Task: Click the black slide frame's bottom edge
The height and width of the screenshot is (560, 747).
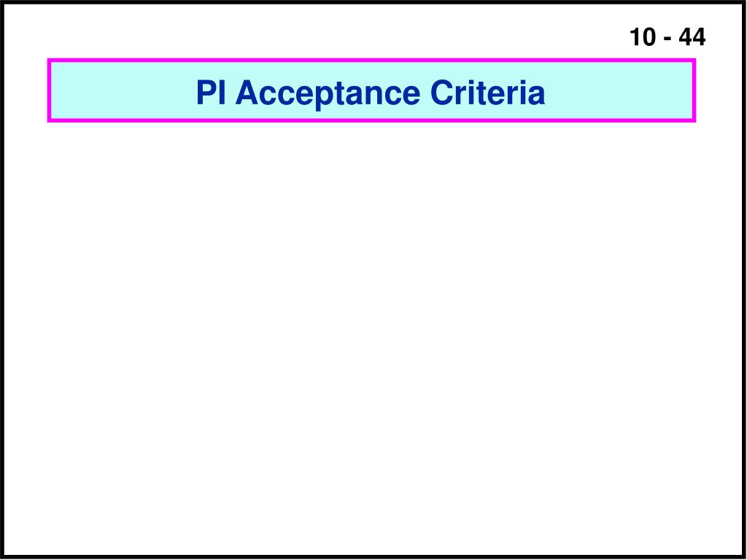Action: point(373,556)
